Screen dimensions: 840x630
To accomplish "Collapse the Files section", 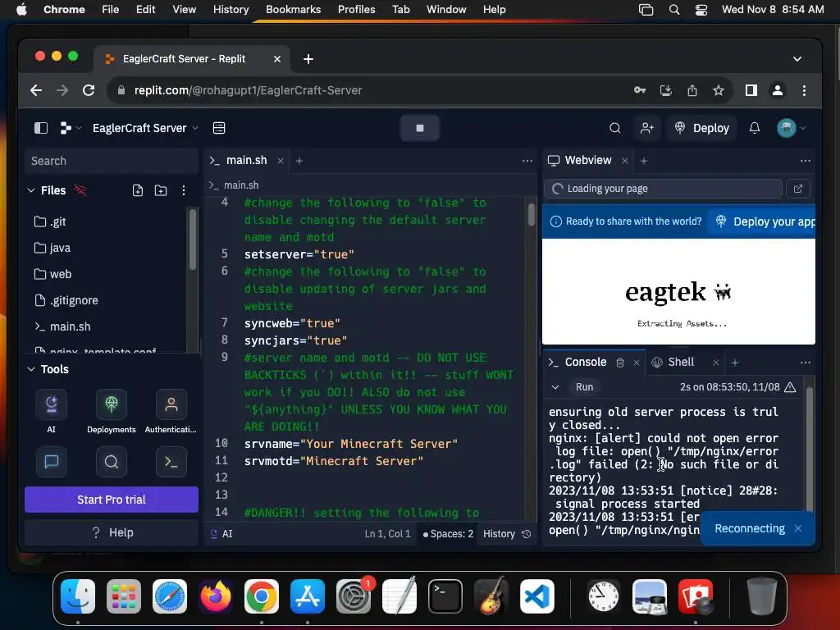I will 31,190.
